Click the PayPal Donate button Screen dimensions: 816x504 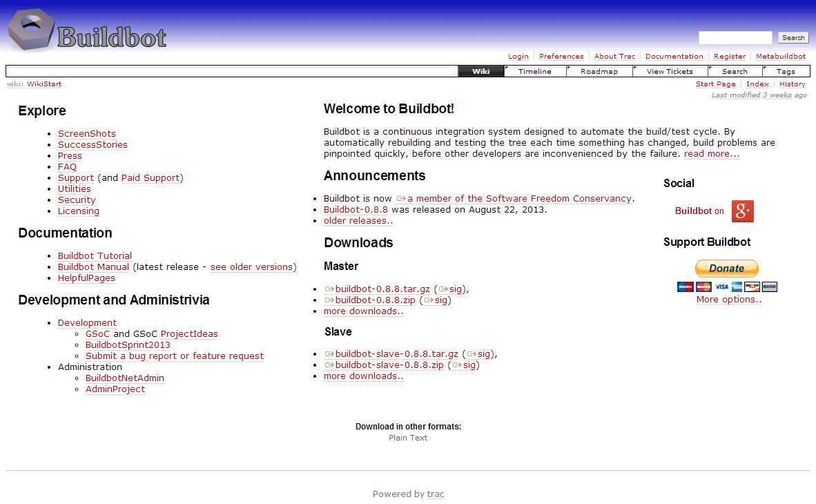click(x=727, y=268)
